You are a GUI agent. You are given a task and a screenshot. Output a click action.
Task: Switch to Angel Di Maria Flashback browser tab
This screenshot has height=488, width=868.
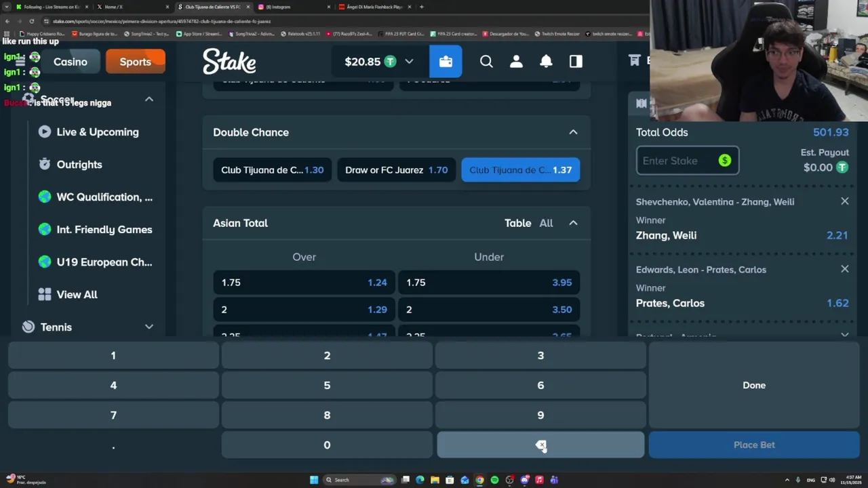[374, 7]
